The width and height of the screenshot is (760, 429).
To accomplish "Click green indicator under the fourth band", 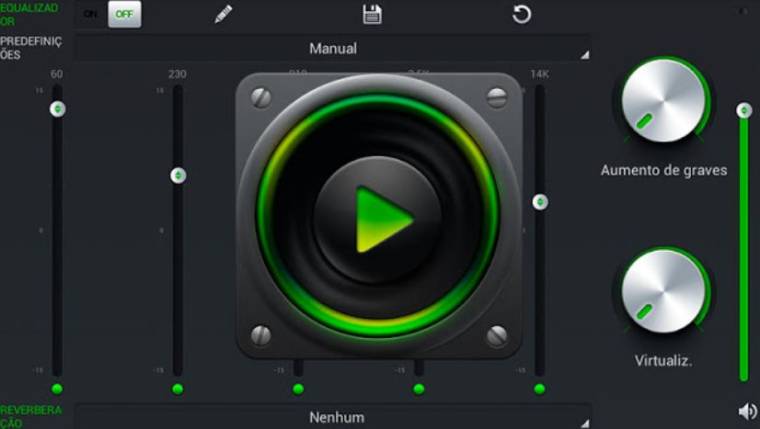I will click(x=419, y=389).
